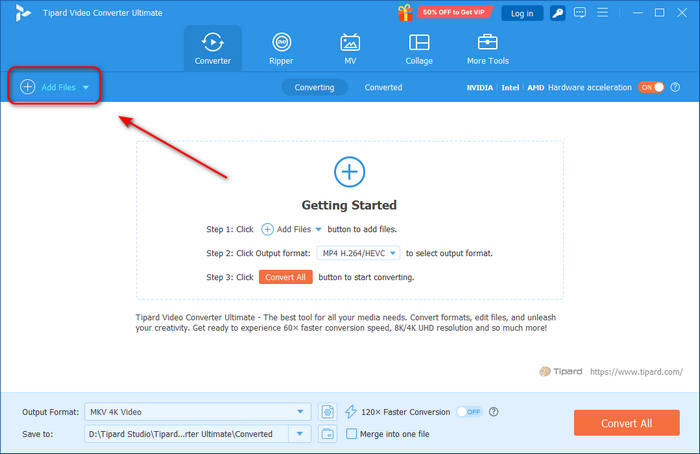Switch to the Converted tab
The width and height of the screenshot is (700, 454).
383,87
